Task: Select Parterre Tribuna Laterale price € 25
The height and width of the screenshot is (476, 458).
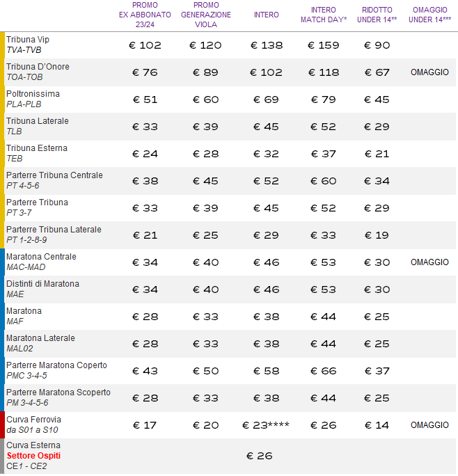Action: pyautogui.click(x=206, y=235)
